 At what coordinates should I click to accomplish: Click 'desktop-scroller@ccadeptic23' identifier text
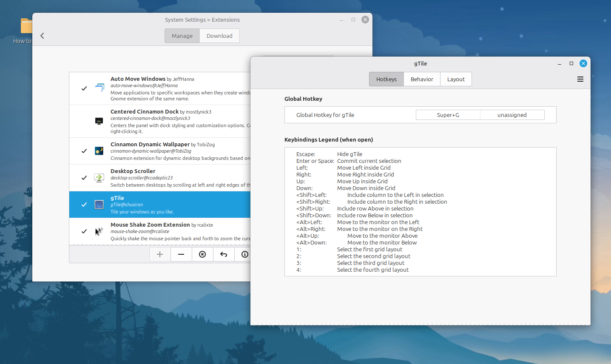(142, 178)
